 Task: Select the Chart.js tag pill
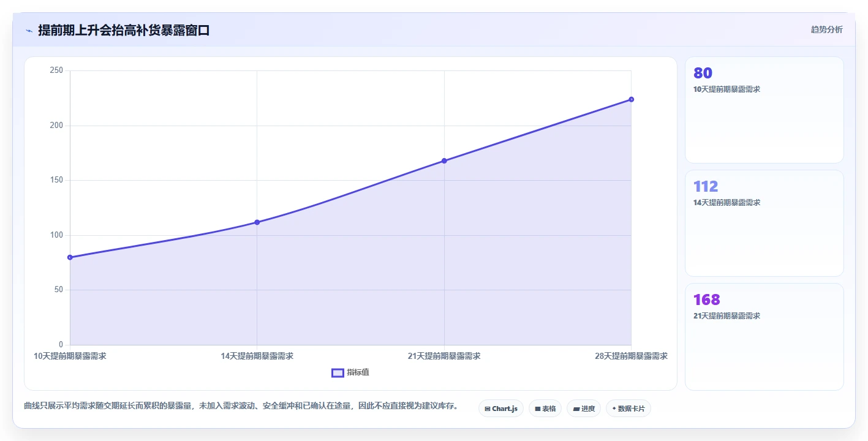[x=500, y=409]
